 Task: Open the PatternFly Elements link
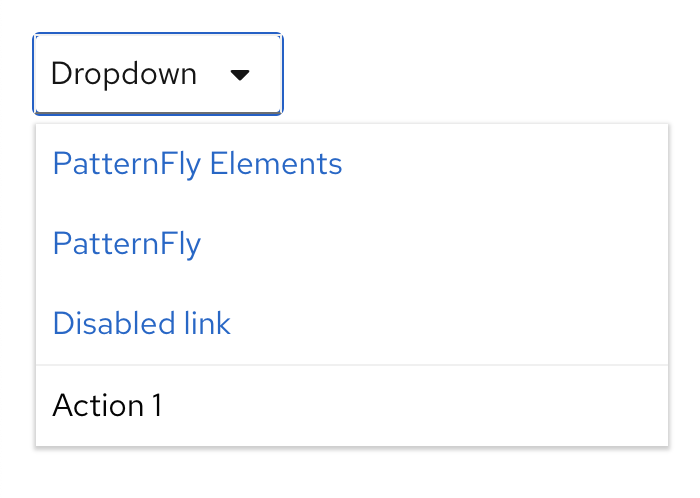click(197, 164)
